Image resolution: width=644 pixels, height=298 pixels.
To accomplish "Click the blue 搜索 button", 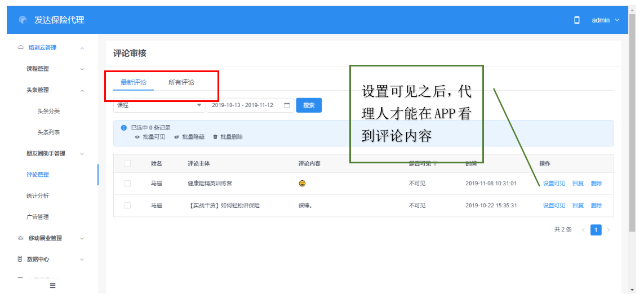I will (x=309, y=105).
